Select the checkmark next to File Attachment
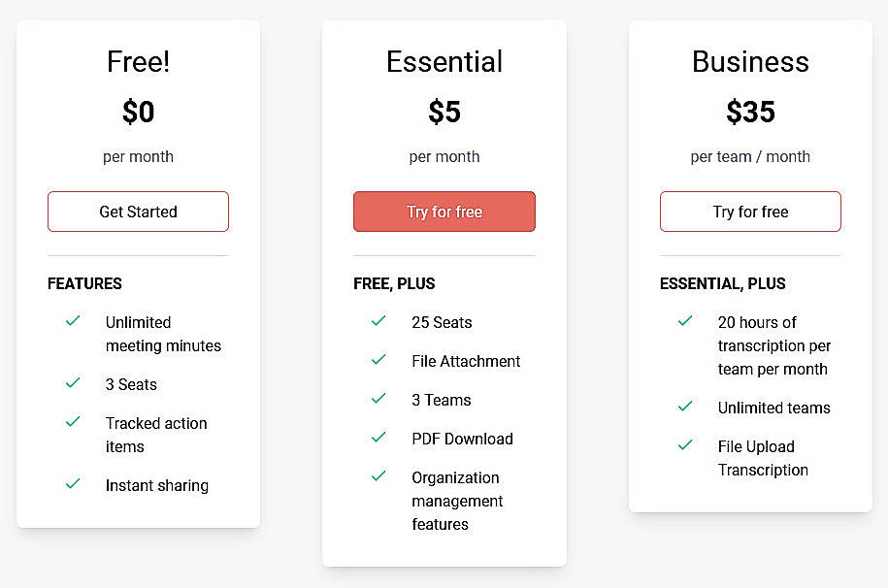This screenshot has height=588, width=888. (x=378, y=361)
